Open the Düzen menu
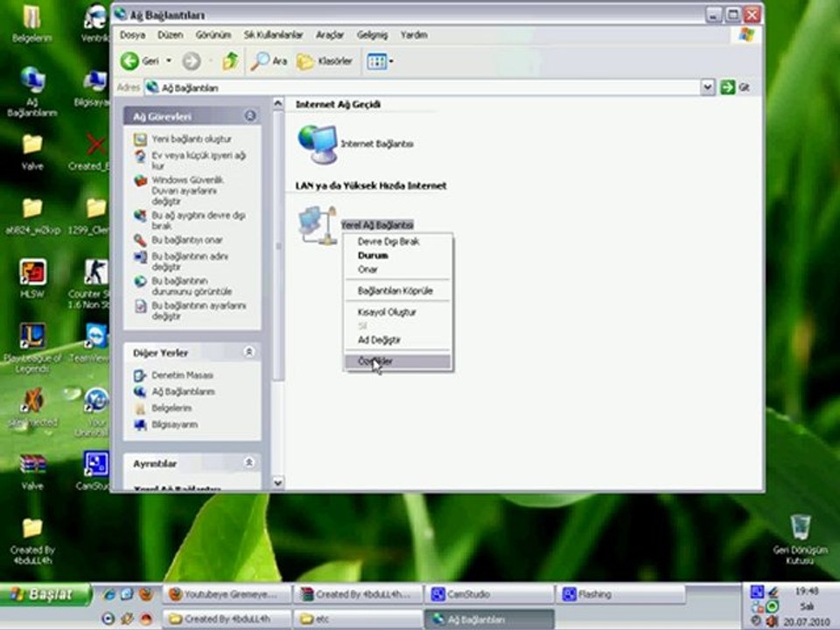Viewport: 840px width, 630px height. 170,35
